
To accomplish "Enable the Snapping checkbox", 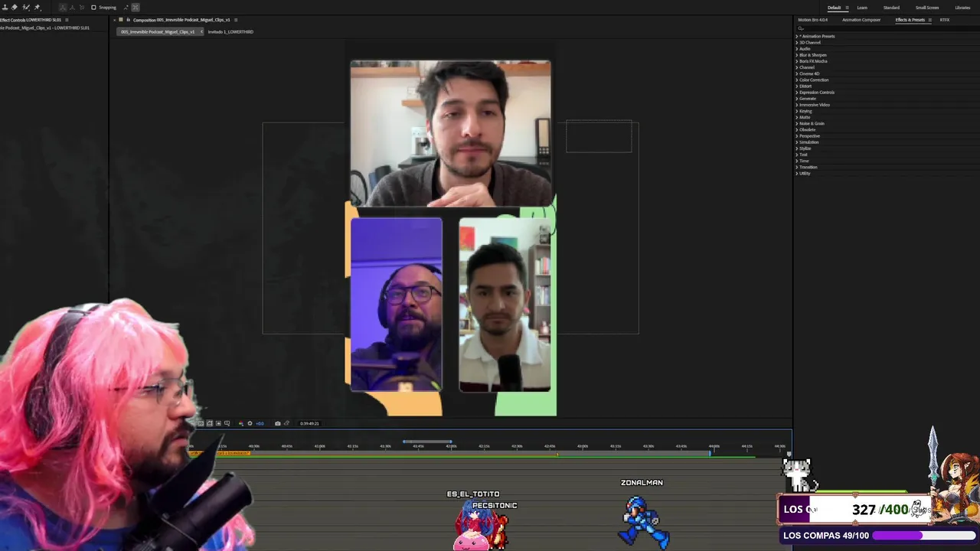I will coord(93,8).
